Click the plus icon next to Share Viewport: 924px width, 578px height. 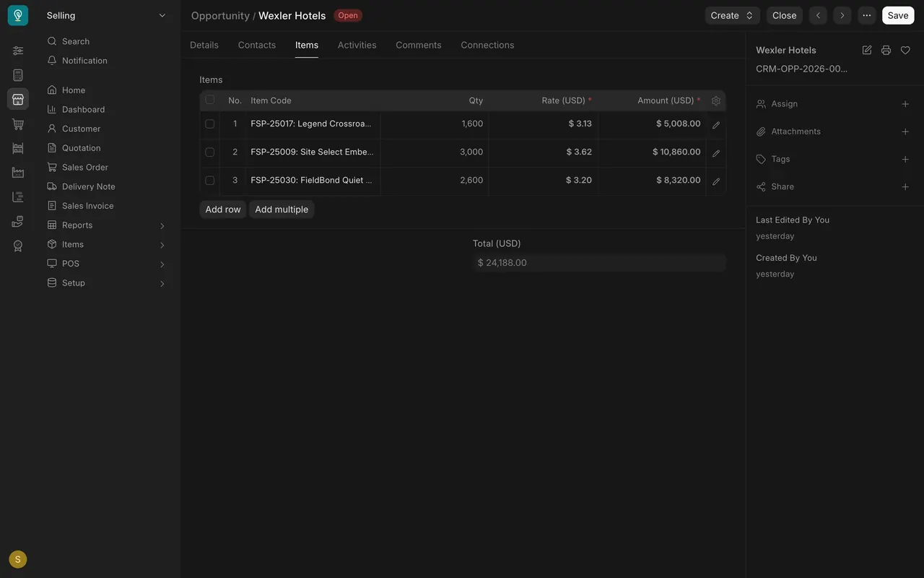905,186
